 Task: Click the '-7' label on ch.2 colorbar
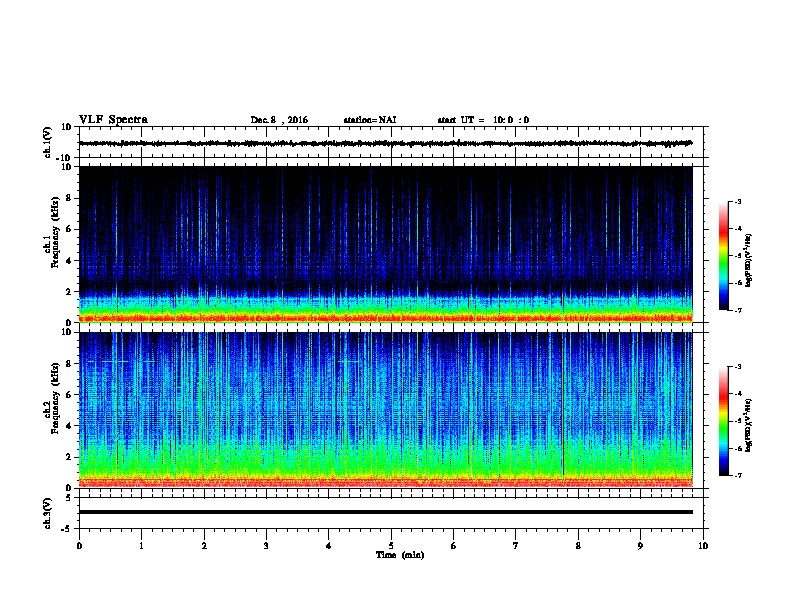pyautogui.click(x=737, y=475)
